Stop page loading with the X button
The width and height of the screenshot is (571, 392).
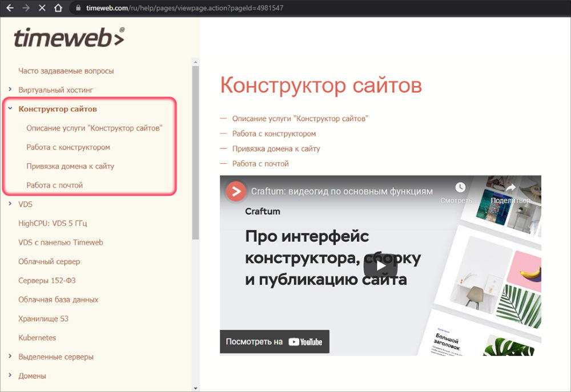[42, 7]
